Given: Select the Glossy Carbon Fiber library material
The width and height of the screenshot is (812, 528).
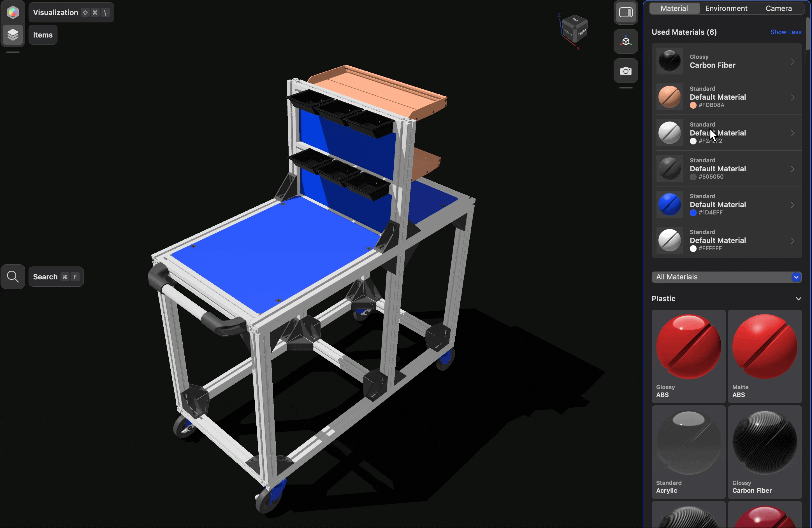Looking at the screenshot, I should point(765,452).
